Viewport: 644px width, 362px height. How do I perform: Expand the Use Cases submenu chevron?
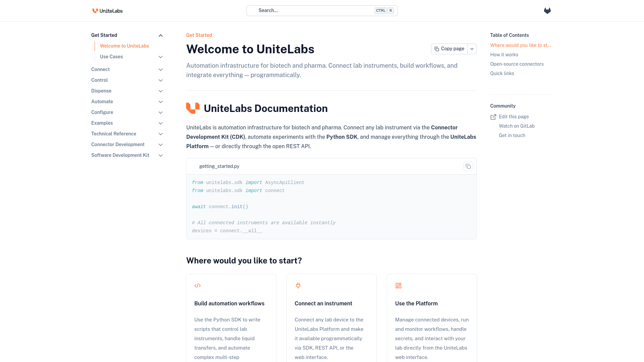[x=161, y=57]
